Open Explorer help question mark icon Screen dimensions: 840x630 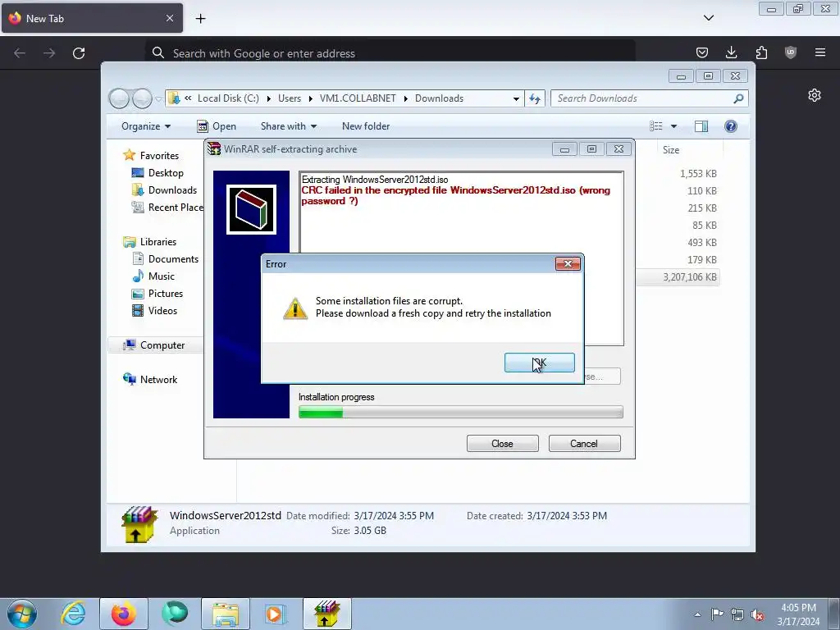(x=731, y=126)
